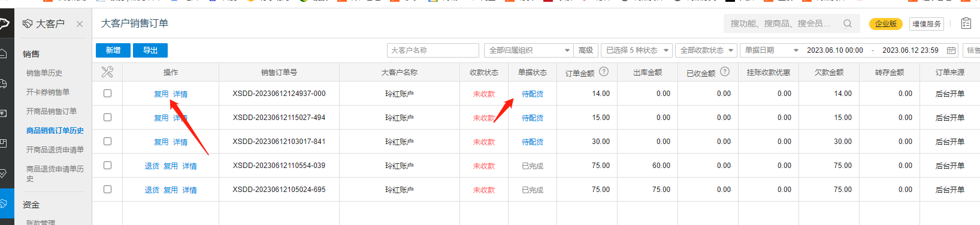Click the 销售订单号 column header

point(279,73)
